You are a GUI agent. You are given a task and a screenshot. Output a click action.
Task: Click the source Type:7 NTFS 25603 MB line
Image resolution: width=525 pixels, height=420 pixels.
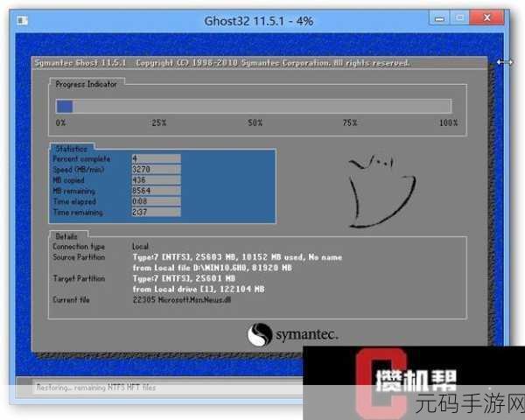pyautogui.click(x=237, y=257)
